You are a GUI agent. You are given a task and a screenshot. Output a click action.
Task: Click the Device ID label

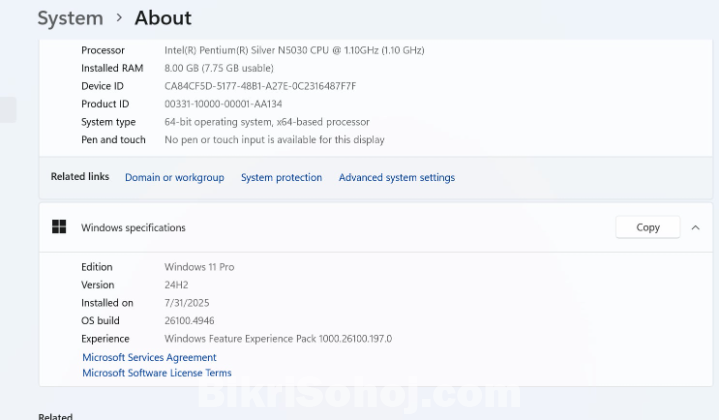coord(102,86)
